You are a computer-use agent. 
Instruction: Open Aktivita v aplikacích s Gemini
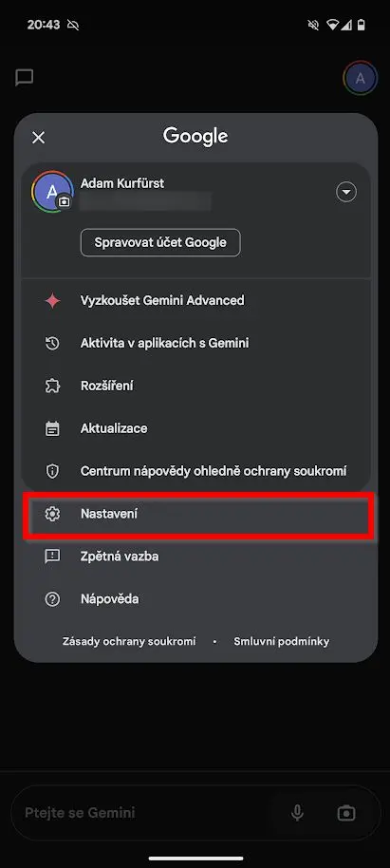195,343
